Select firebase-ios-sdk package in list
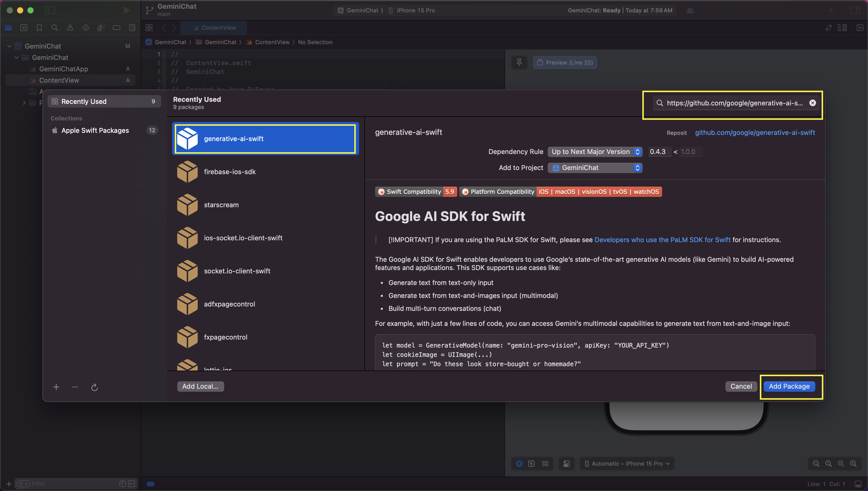This screenshot has height=491, width=868. point(230,172)
